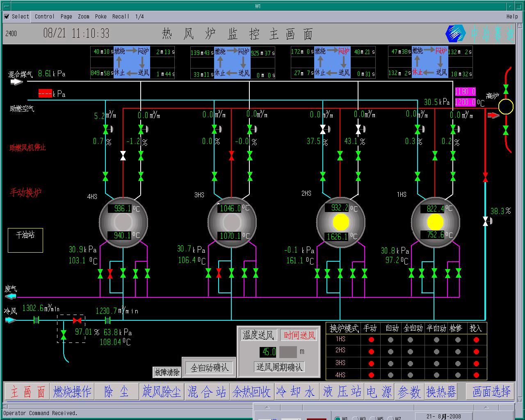Toggle the Select checkbox in menu bar

[7, 16]
